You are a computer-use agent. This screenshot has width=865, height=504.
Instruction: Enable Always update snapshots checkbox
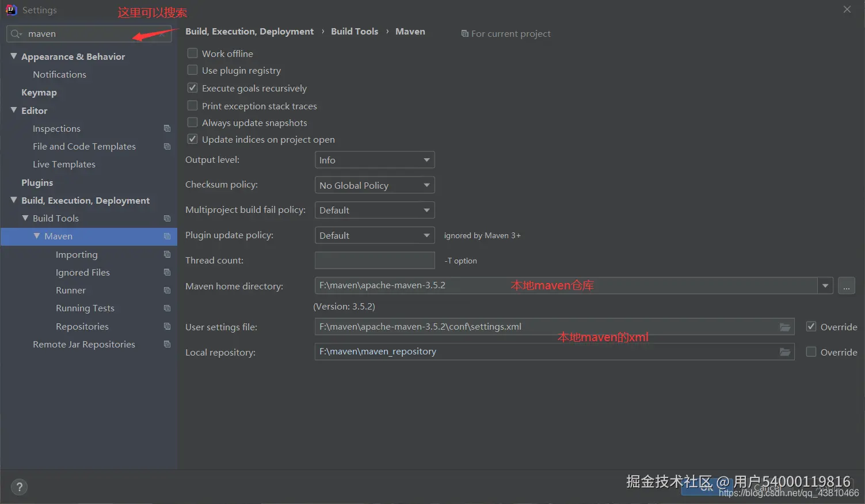coord(193,123)
